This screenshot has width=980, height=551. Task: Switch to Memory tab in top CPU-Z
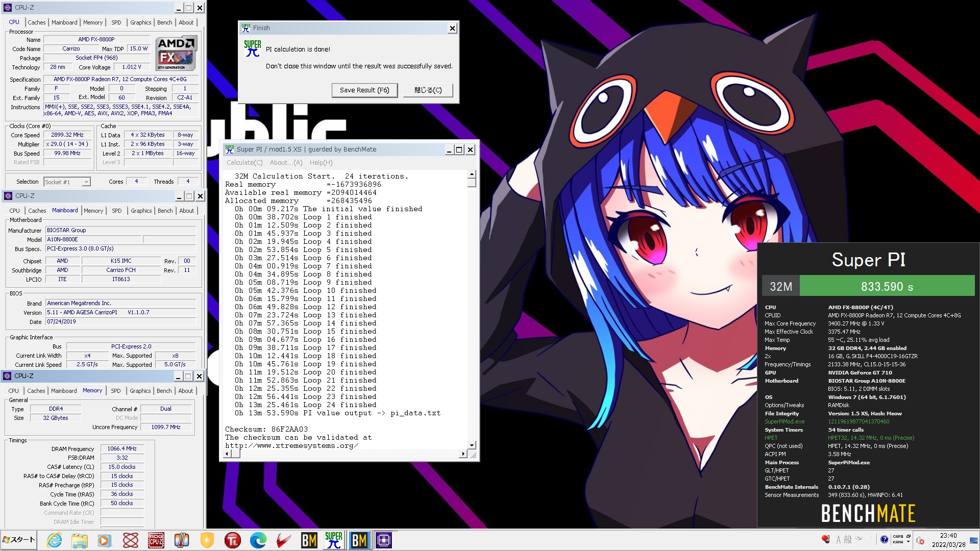tap(93, 22)
